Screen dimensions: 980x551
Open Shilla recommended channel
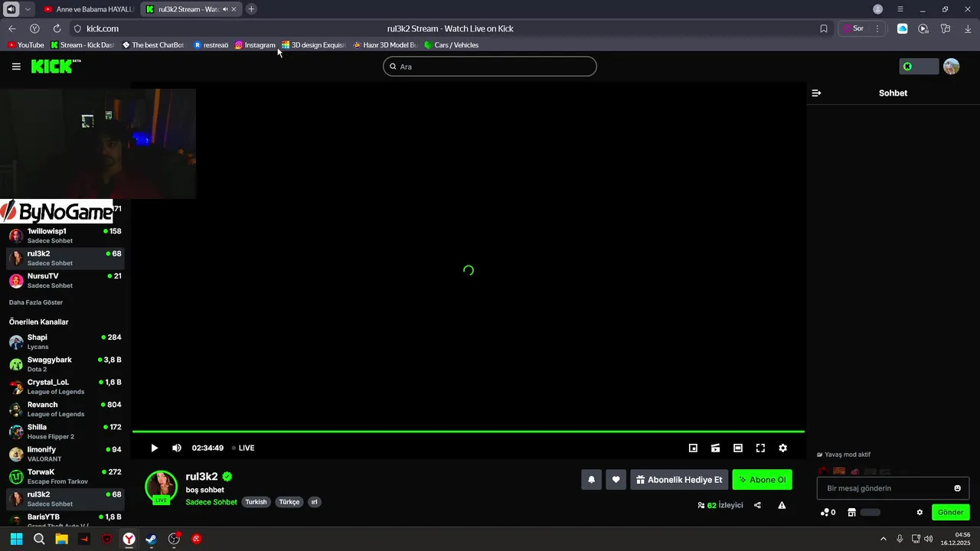tap(65, 432)
